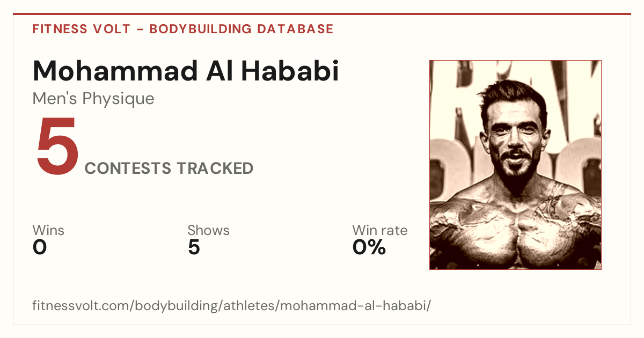Click the shows value 5
Screen dimensions: 644x338
click(x=194, y=247)
